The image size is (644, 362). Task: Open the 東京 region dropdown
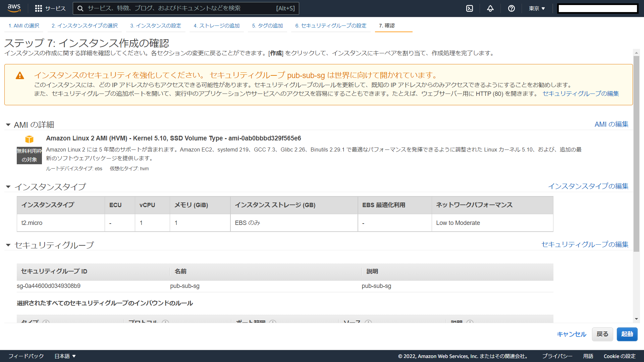pos(537,8)
